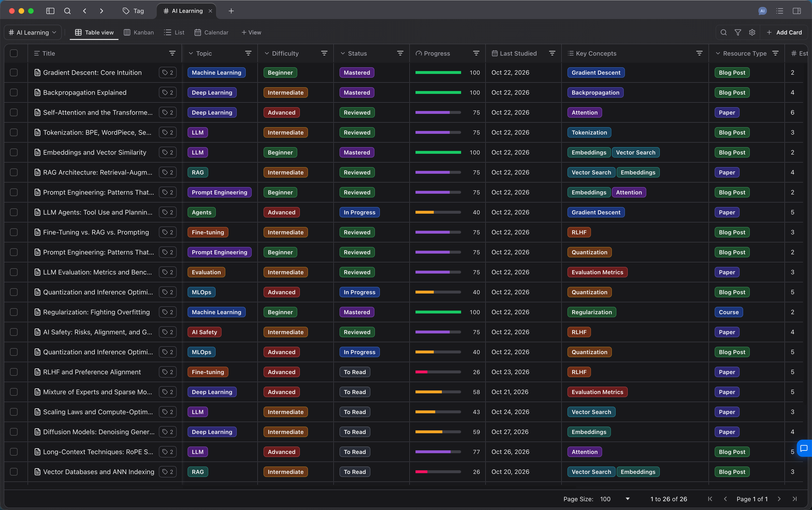Check the Vector Databases and ANN Indexing checkbox

[14, 472]
